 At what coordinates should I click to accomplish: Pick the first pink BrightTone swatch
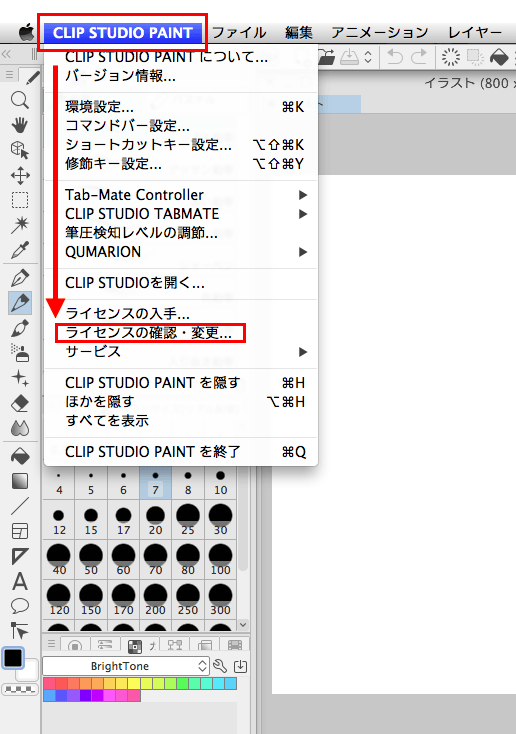tap(50, 684)
